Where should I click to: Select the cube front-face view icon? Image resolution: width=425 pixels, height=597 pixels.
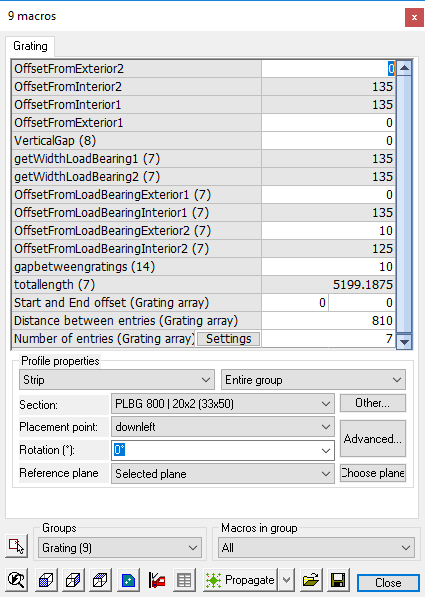(46, 580)
